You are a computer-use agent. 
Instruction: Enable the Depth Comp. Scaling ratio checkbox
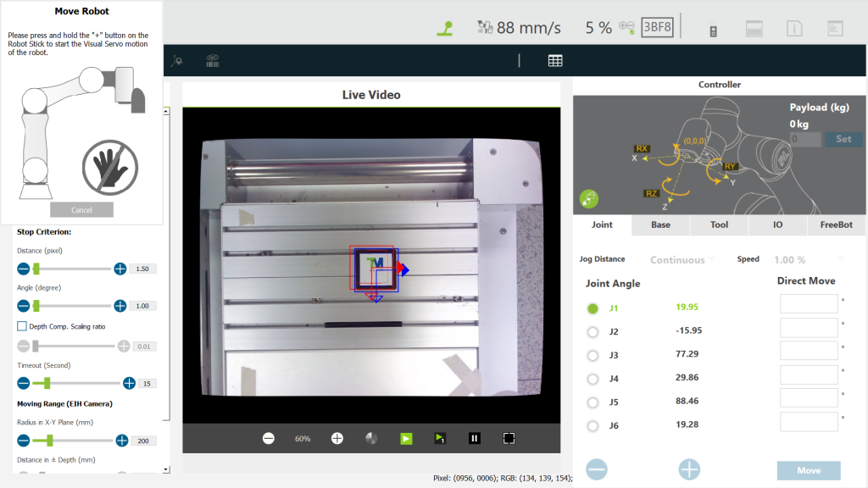click(22, 326)
